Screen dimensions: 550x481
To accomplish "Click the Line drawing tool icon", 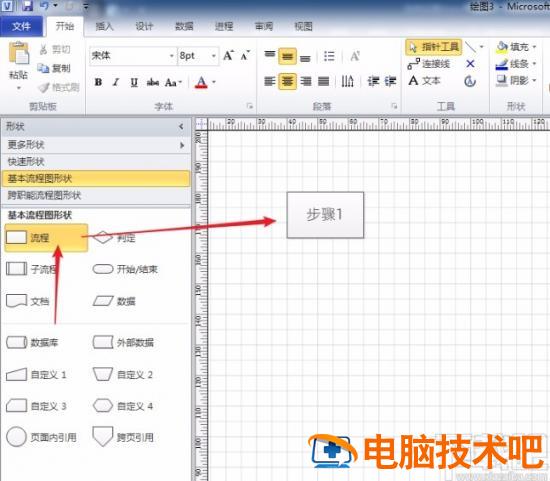I will (x=470, y=47).
